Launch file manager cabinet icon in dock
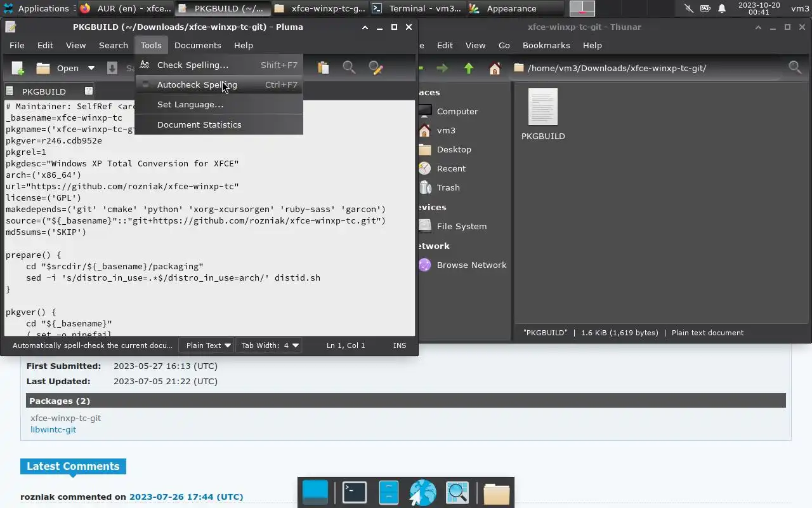The width and height of the screenshot is (812, 508). 389,492
